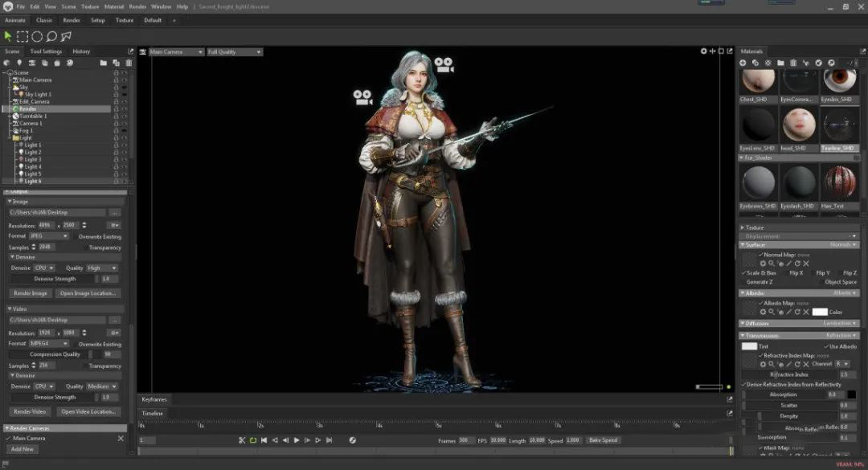Open video Format MPEG4 dropdown
The width and height of the screenshot is (868, 470).
(x=49, y=344)
